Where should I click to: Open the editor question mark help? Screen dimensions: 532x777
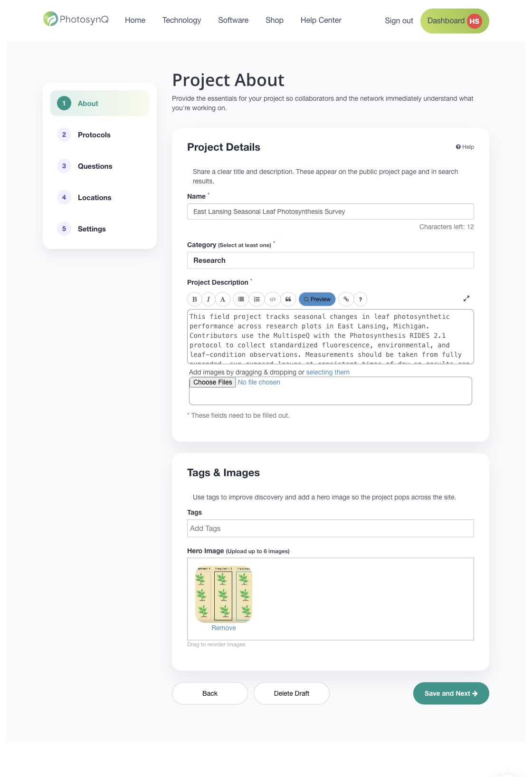coord(361,299)
